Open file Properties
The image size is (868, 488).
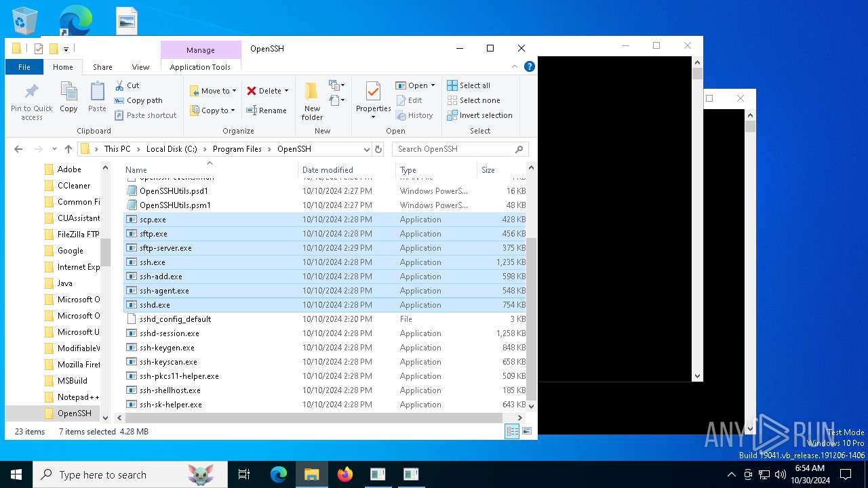tap(374, 100)
